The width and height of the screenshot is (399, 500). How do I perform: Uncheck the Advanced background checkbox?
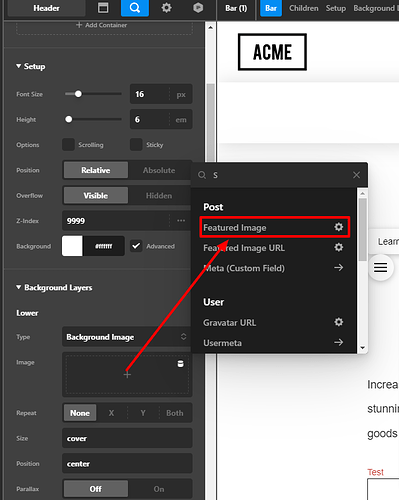pyautogui.click(x=136, y=246)
